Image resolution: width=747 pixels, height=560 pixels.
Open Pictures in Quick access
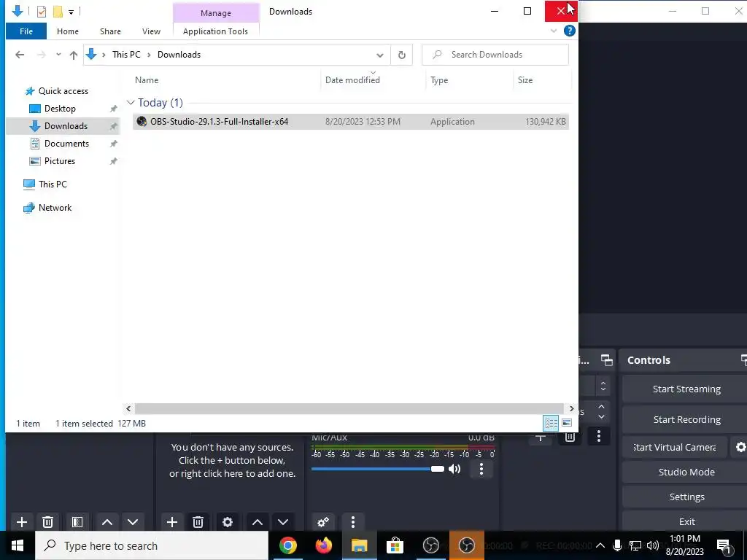(x=60, y=161)
